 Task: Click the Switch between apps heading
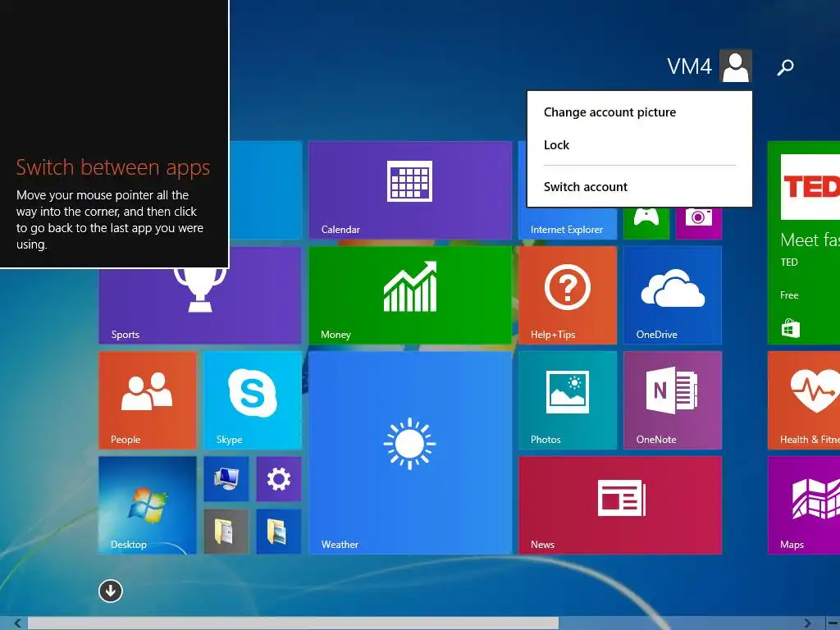coord(112,167)
